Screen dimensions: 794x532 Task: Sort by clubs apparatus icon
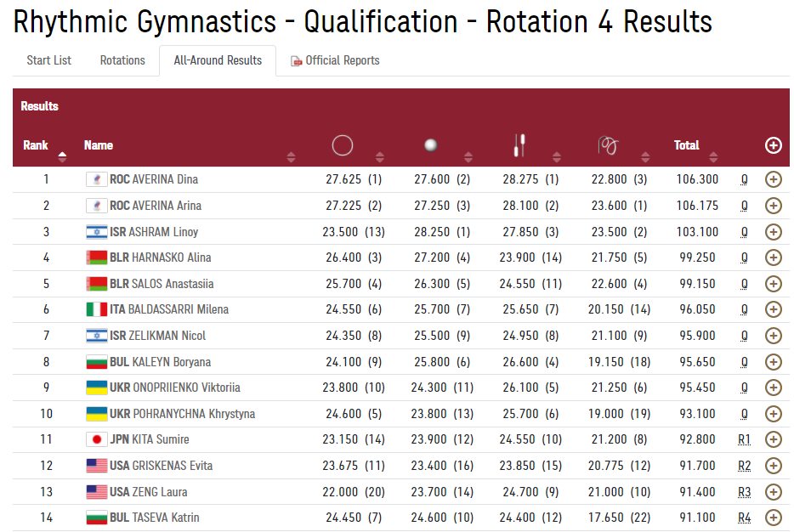tap(520, 146)
